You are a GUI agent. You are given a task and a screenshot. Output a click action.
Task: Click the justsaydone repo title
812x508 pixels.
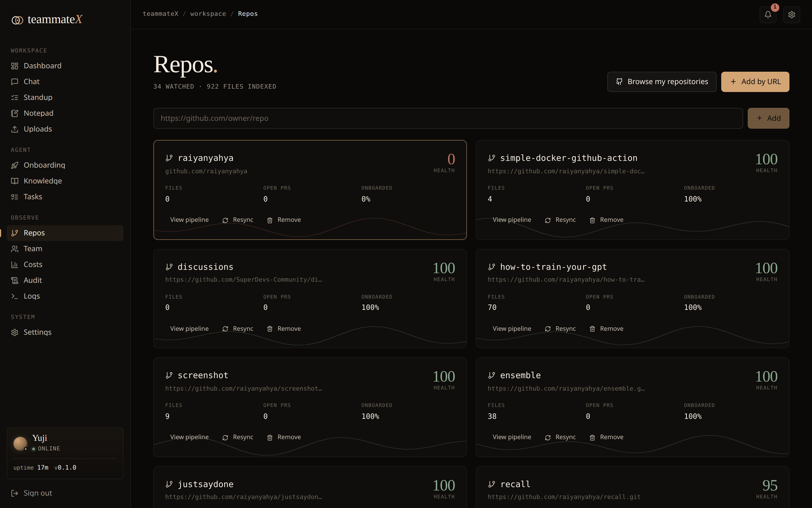(205, 484)
